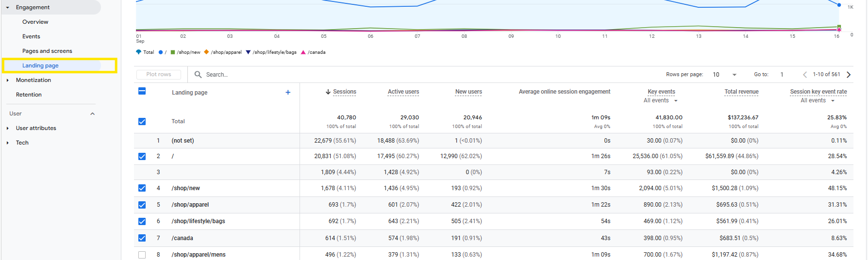Open the Events report
The height and width of the screenshot is (260, 868).
tap(31, 36)
